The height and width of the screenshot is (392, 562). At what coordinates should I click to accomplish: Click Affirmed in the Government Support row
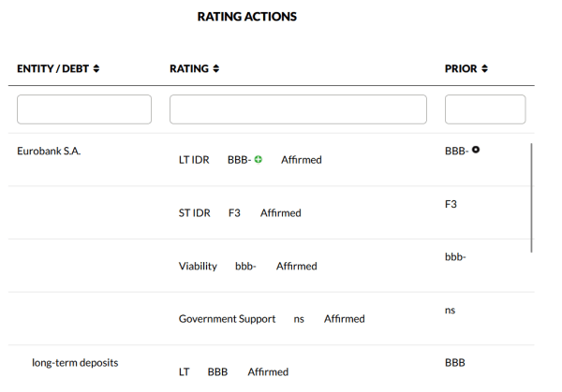(344, 319)
